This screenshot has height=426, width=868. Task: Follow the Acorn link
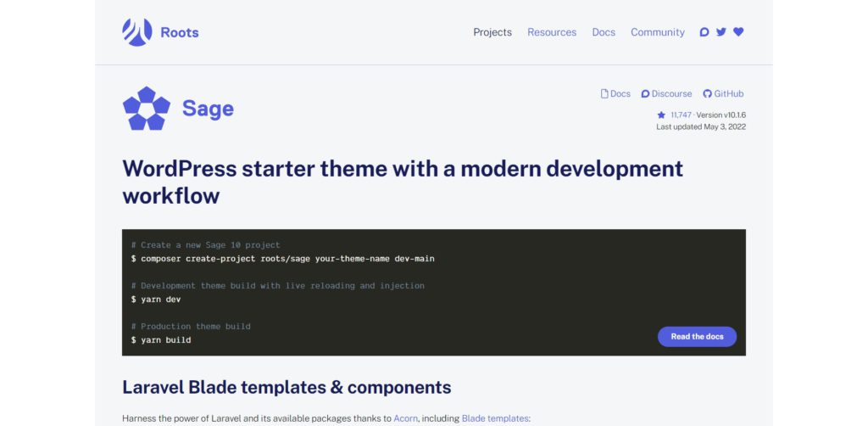pos(406,418)
